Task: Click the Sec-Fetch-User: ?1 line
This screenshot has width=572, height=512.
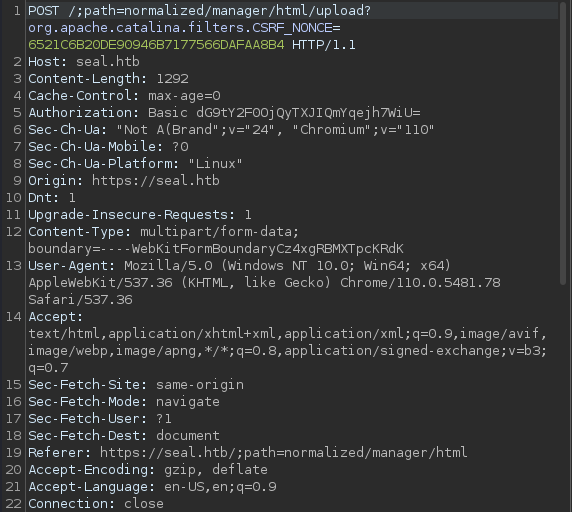Action: [100, 418]
